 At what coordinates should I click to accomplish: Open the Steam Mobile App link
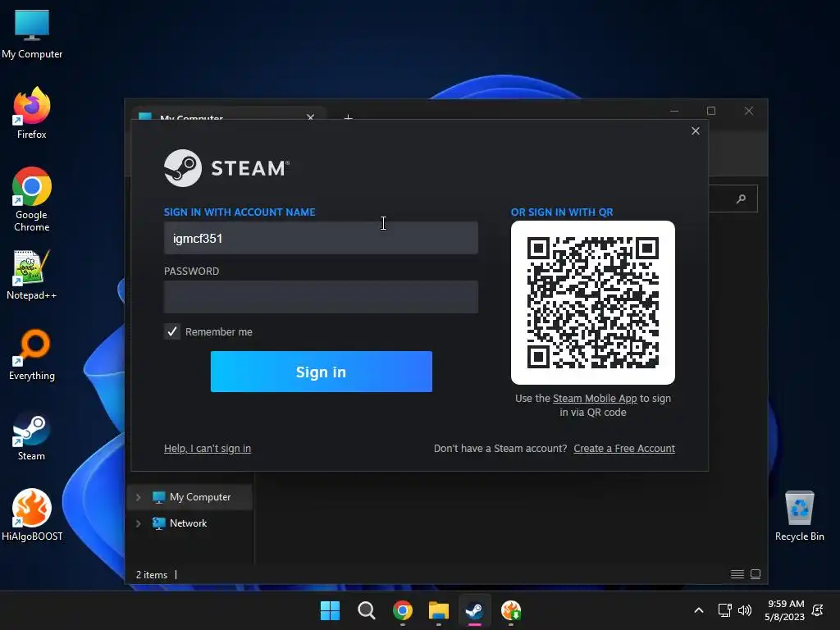tap(595, 399)
